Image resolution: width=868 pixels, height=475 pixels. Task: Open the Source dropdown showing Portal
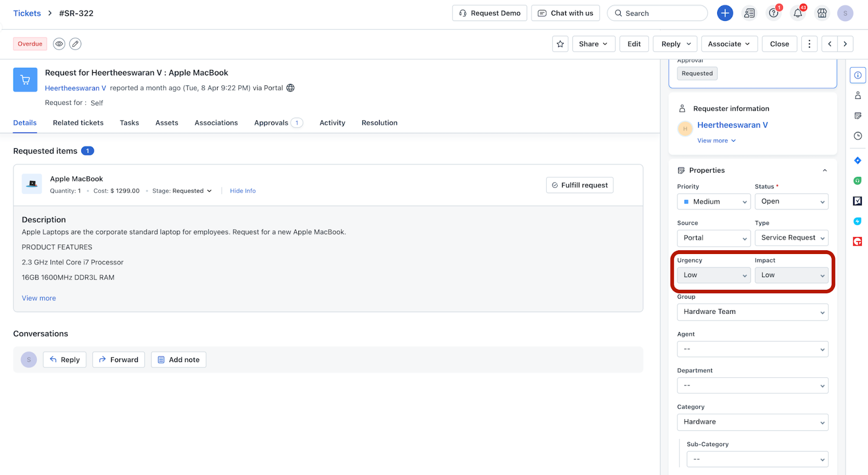click(714, 238)
